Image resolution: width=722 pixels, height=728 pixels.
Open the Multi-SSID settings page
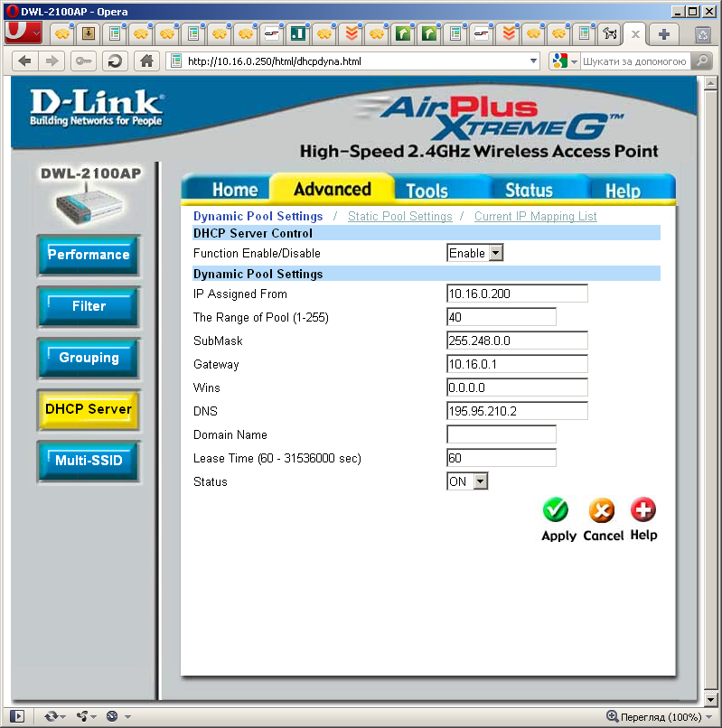pos(89,461)
